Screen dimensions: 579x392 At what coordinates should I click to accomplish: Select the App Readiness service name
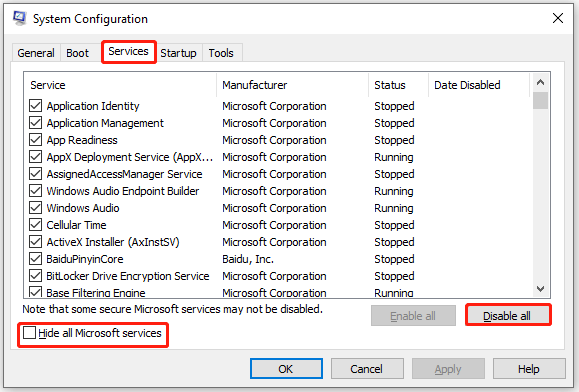[x=82, y=140]
